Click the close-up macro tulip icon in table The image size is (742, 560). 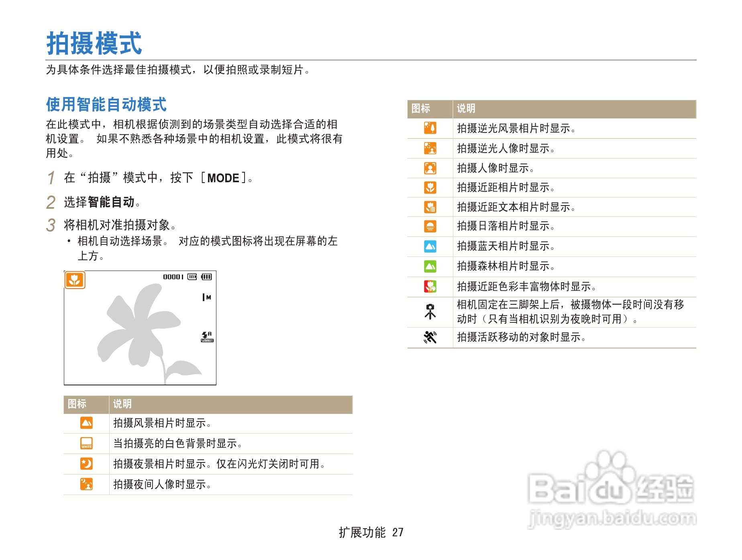pyautogui.click(x=430, y=187)
